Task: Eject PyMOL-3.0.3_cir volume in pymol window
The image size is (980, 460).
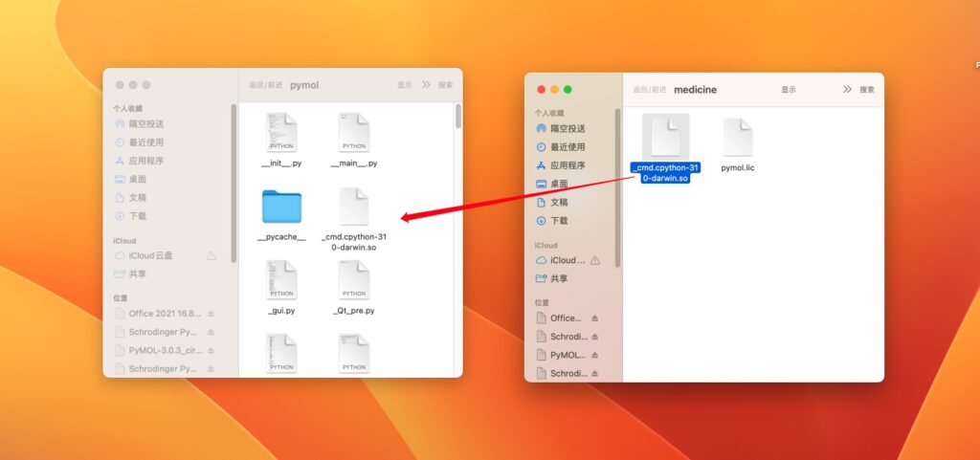Action: pyautogui.click(x=211, y=350)
